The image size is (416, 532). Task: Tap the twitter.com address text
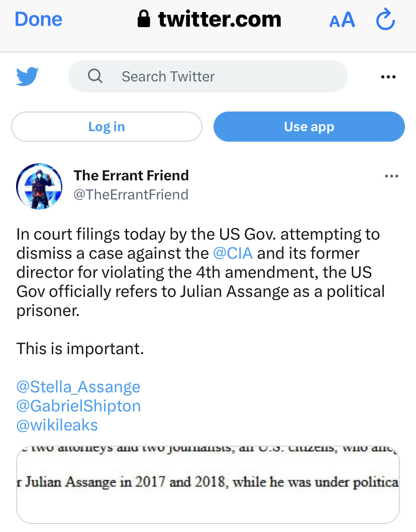coord(220,20)
